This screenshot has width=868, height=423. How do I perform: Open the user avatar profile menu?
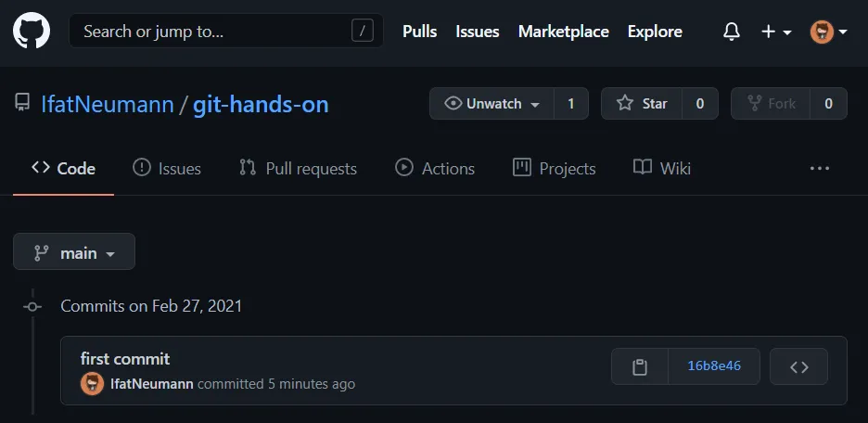click(828, 32)
